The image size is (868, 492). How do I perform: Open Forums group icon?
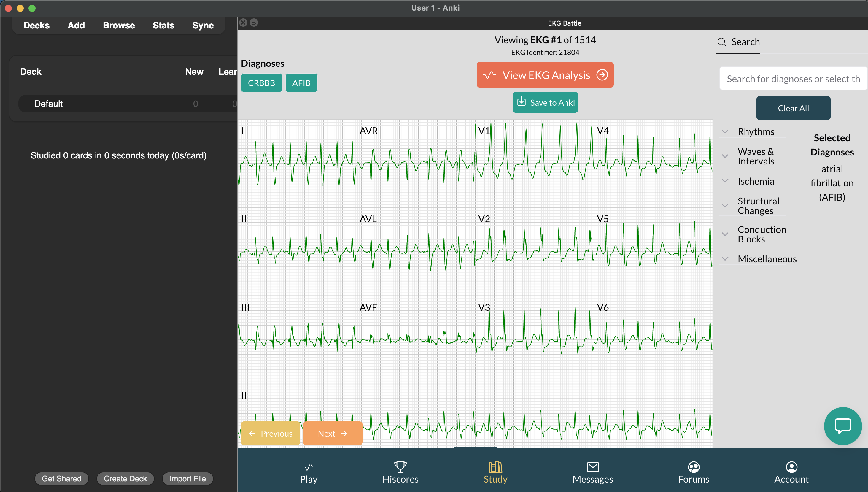(693, 467)
